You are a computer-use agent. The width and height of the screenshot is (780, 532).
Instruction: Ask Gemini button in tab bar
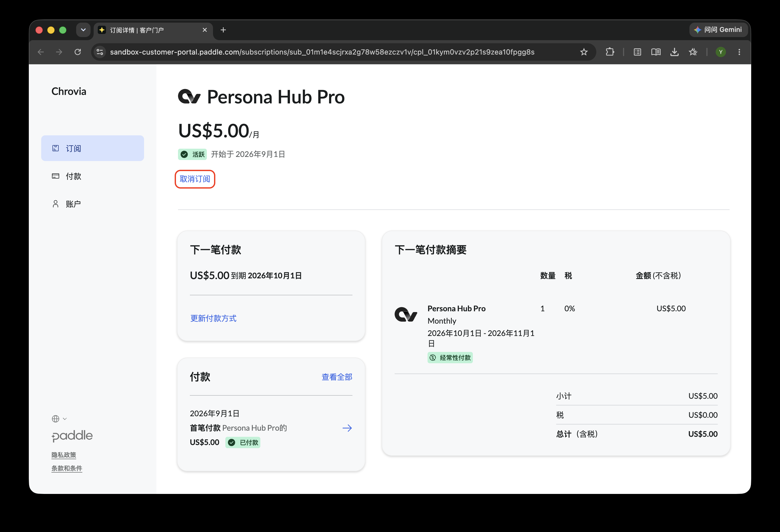click(718, 30)
